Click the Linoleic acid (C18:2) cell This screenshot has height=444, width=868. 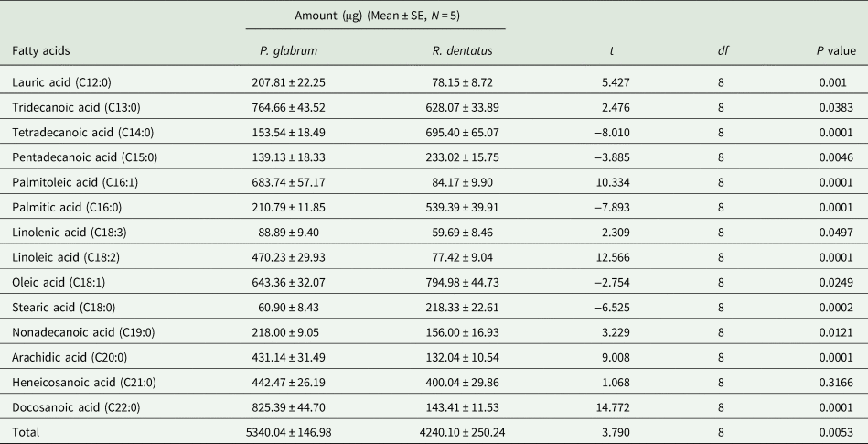(68, 256)
